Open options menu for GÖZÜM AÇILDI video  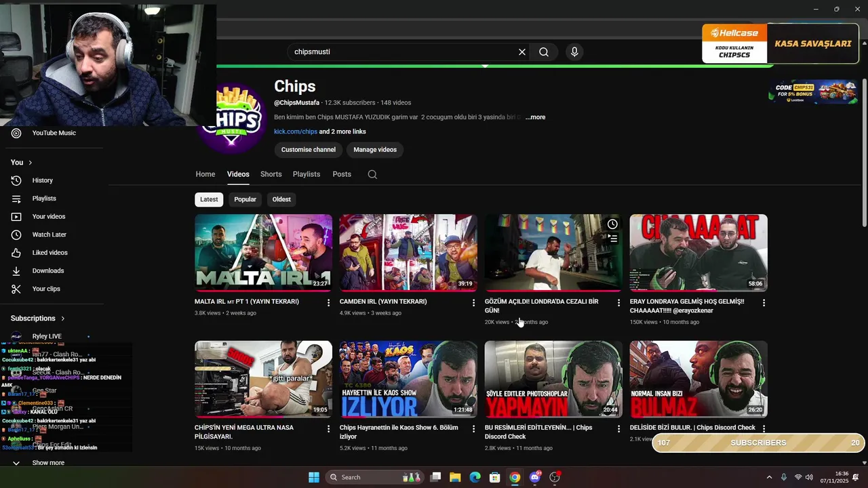618,303
